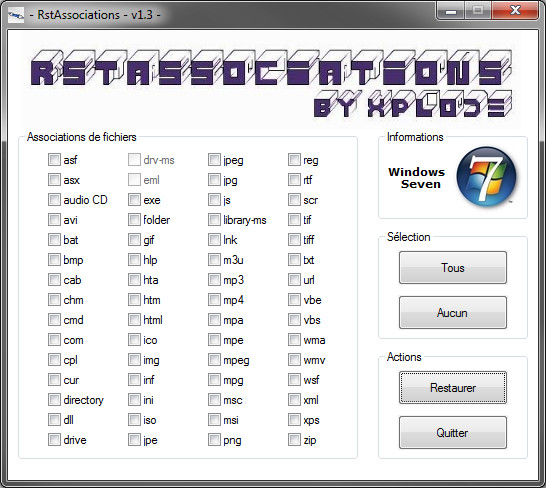The image size is (546, 488).
Task: Minimize the RstAssociations window
Action: click(450, 10)
